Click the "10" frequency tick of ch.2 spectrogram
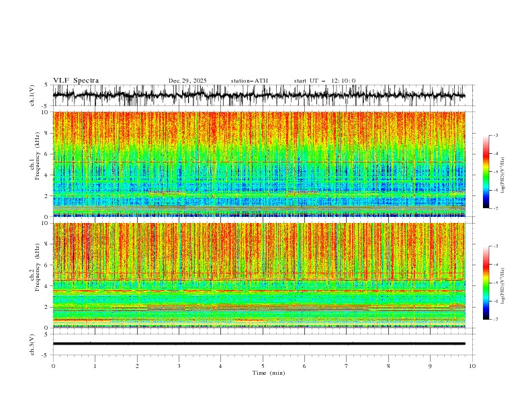532x411 pixels. [45, 223]
